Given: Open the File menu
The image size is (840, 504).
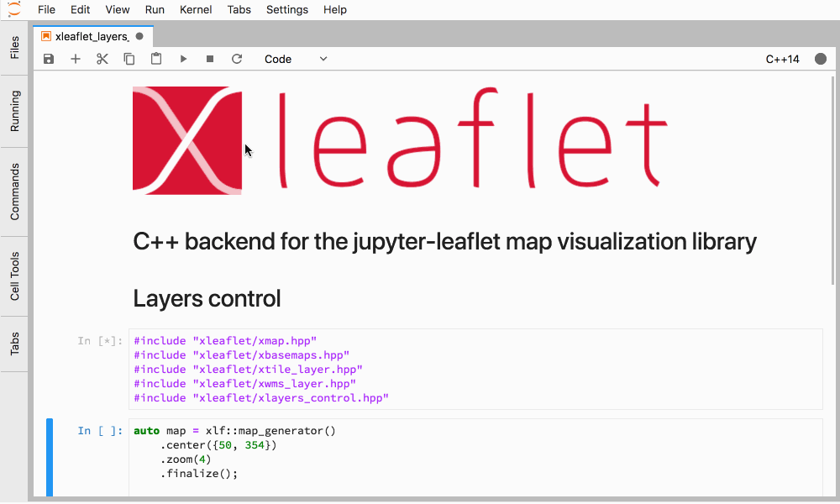Looking at the screenshot, I should [x=46, y=9].
